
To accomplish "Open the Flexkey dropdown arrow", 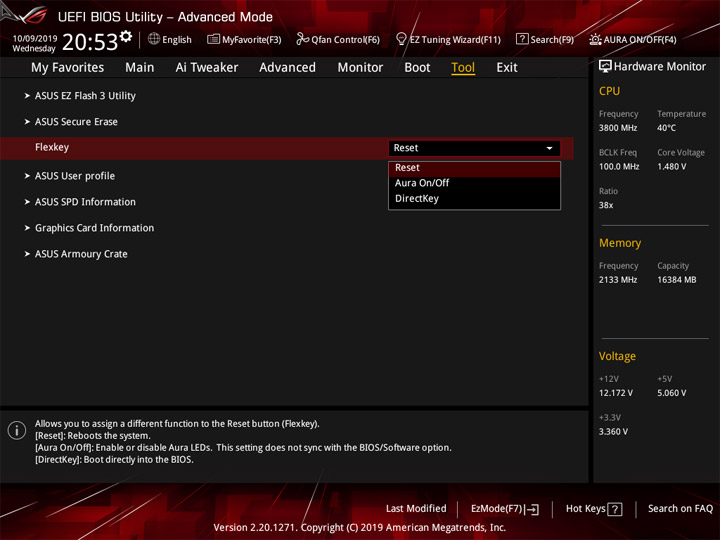I will click(549, 148).
